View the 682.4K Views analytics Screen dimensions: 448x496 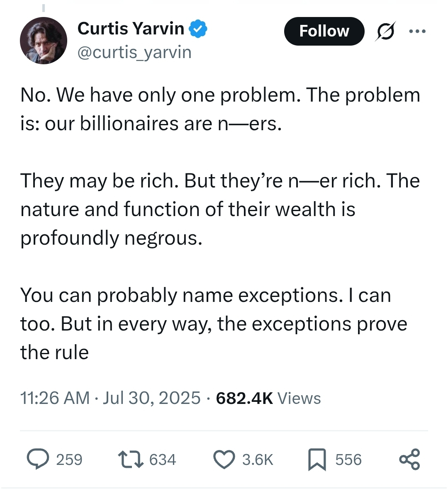pos(268,398)
